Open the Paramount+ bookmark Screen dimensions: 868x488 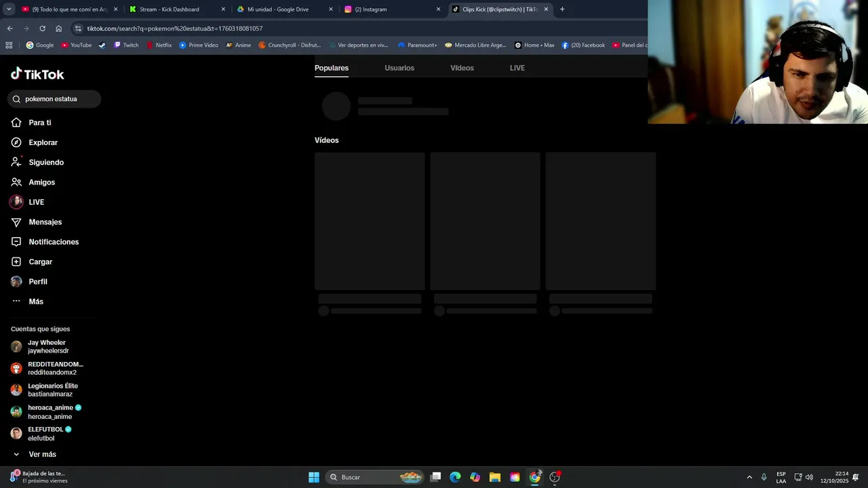418,45
